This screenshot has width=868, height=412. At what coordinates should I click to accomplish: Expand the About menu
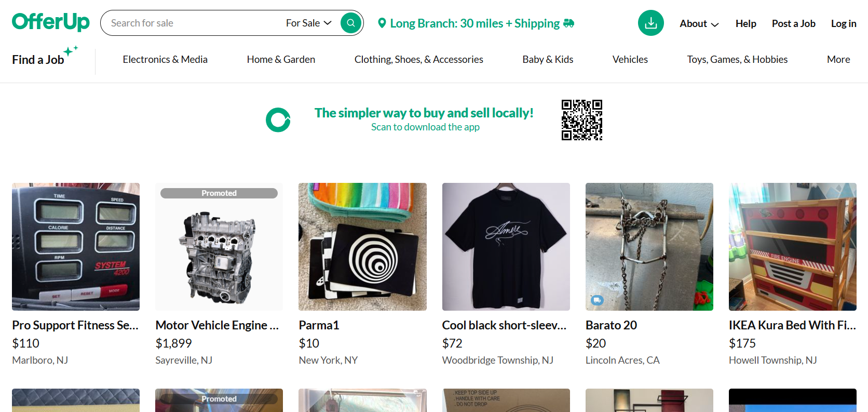pyautogui.click(x=698, y=23)
